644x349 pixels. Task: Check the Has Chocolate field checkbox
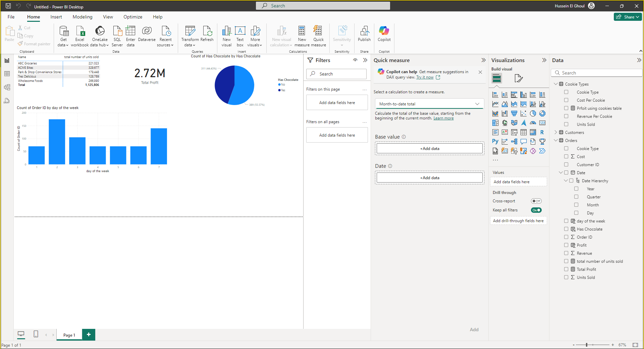coord(566,229)
